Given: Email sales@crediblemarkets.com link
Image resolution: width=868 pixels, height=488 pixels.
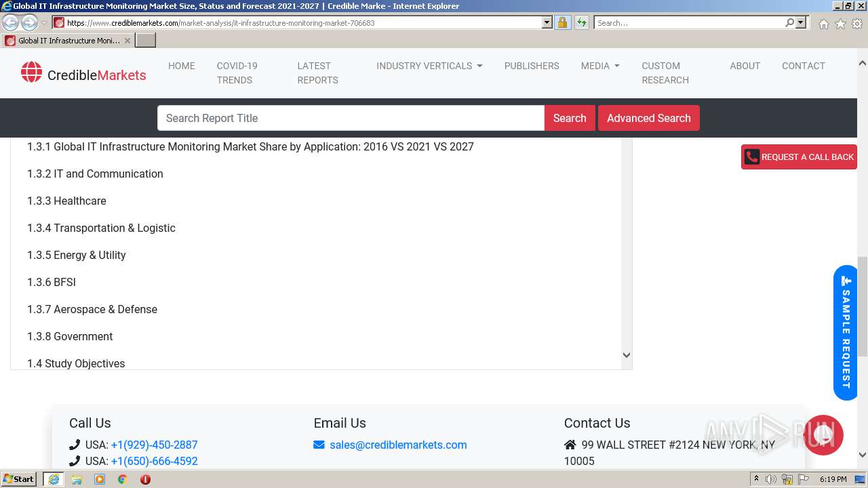Looking at the screenshot, I should point(398,445).
